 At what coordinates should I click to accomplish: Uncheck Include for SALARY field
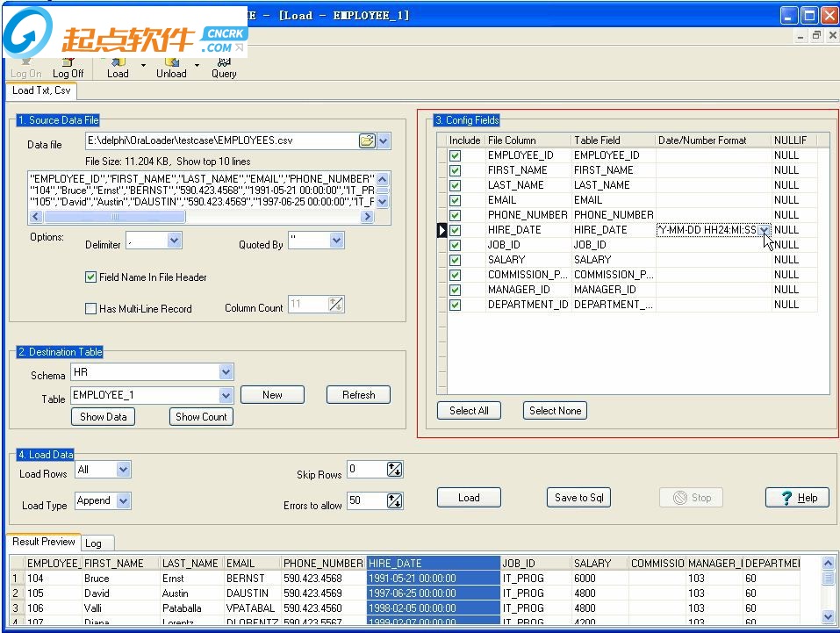(455, 260)
